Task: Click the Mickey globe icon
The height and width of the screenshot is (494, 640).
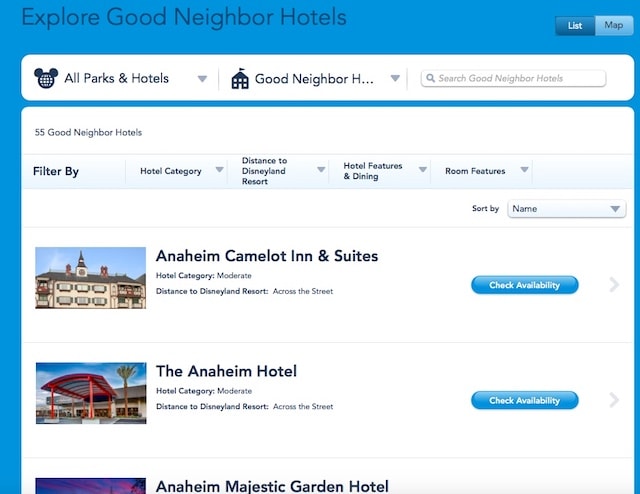Action: (x=46, y=78)
